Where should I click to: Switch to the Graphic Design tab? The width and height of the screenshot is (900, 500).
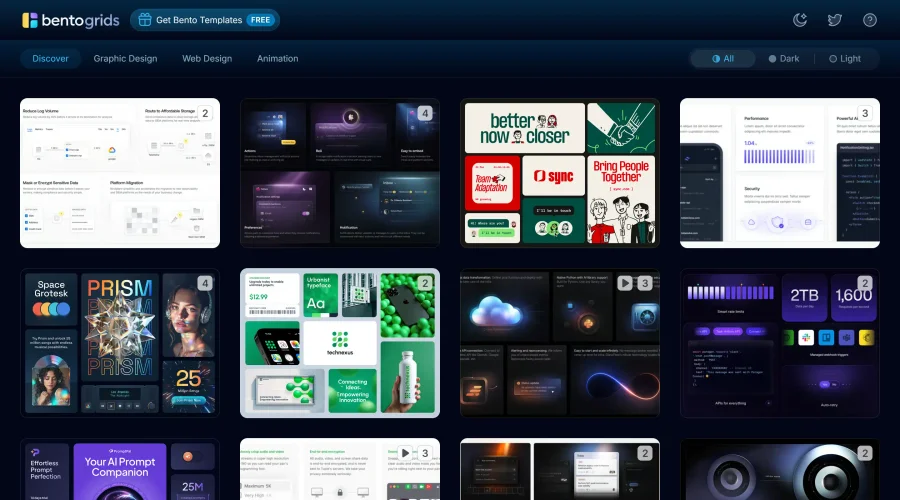pos(125,59)
